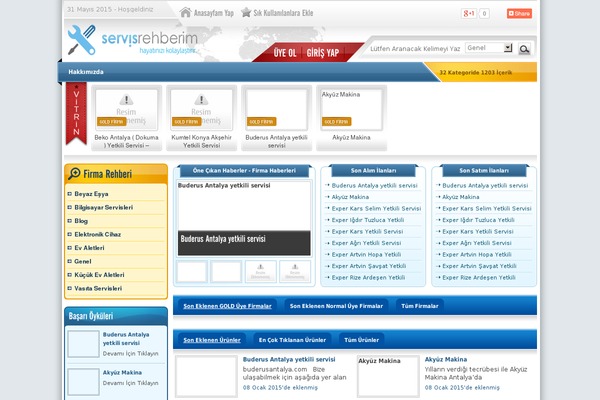
Task: Switch to En Çok Tıklanan Ürünler tab
Action: click(x=292, y=340)
